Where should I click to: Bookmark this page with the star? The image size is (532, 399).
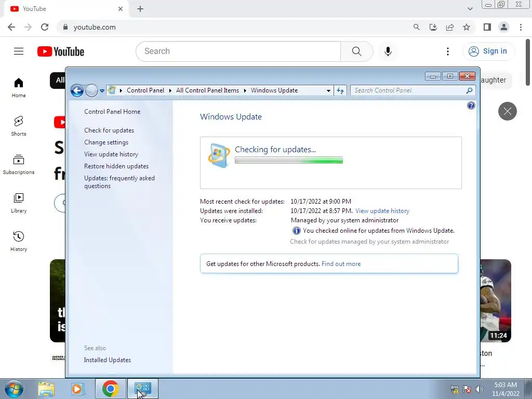click(x=467, y=27)
